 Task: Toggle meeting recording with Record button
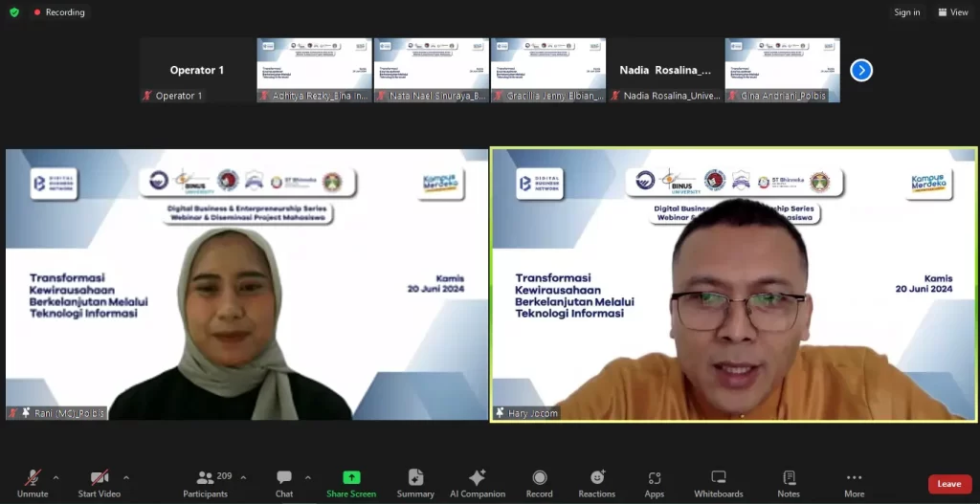pyautogui.click(x=539, y=482)
